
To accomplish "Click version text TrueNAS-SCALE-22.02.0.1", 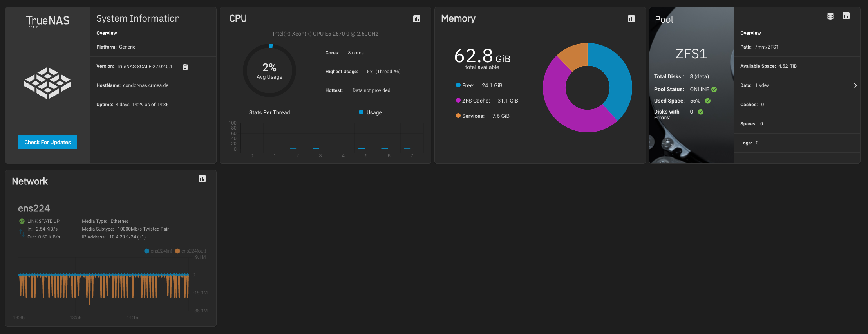I will [x=145, y=67].
